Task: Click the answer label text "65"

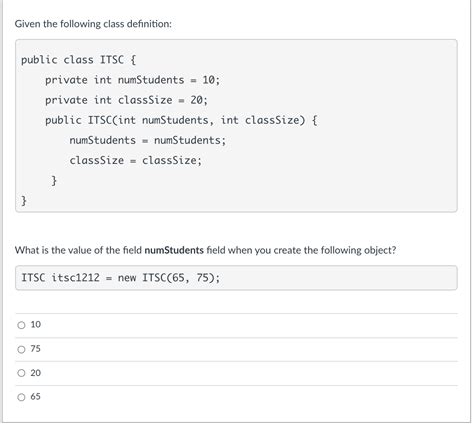Action: point(36,397)
